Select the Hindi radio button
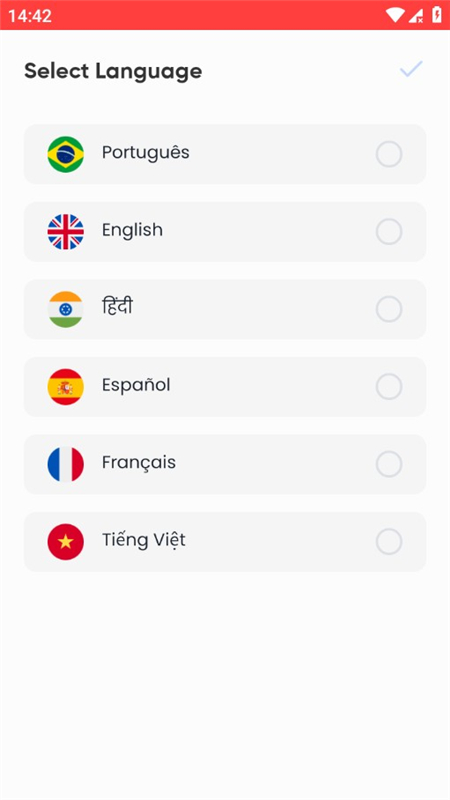This screenshot has height=800, width=450. 389,309
